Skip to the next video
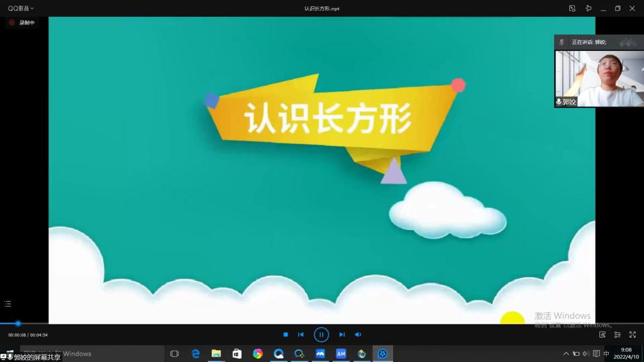This screenshot has height=362, width=644. [x=342, y=335]
